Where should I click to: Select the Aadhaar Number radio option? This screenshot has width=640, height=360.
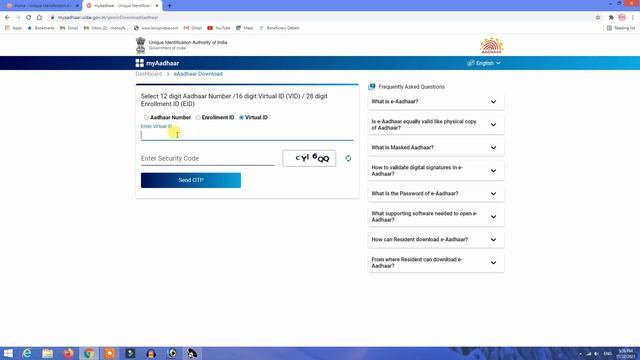[x=146, y=118]
